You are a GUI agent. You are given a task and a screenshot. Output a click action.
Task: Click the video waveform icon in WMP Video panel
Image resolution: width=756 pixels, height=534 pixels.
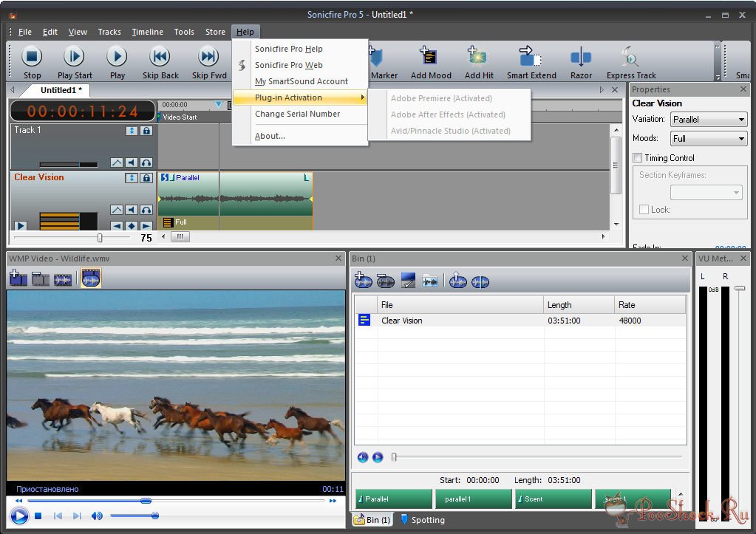tap(63, 279)
